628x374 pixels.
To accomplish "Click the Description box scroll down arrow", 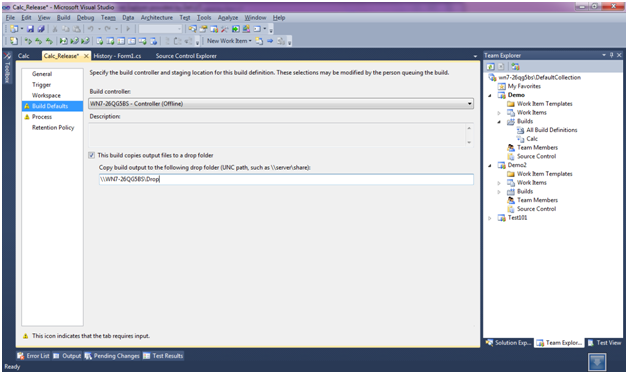I will (469, 142).
